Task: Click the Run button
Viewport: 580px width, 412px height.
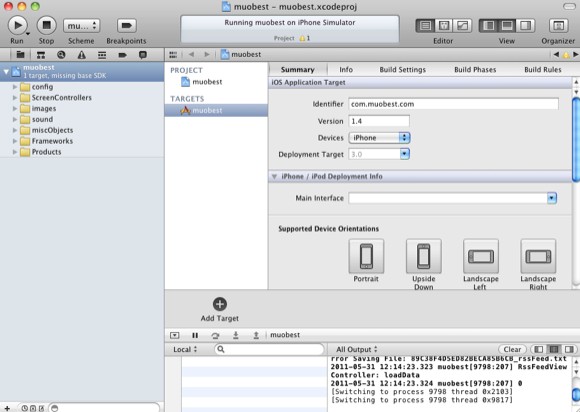Action: point(17,25)
